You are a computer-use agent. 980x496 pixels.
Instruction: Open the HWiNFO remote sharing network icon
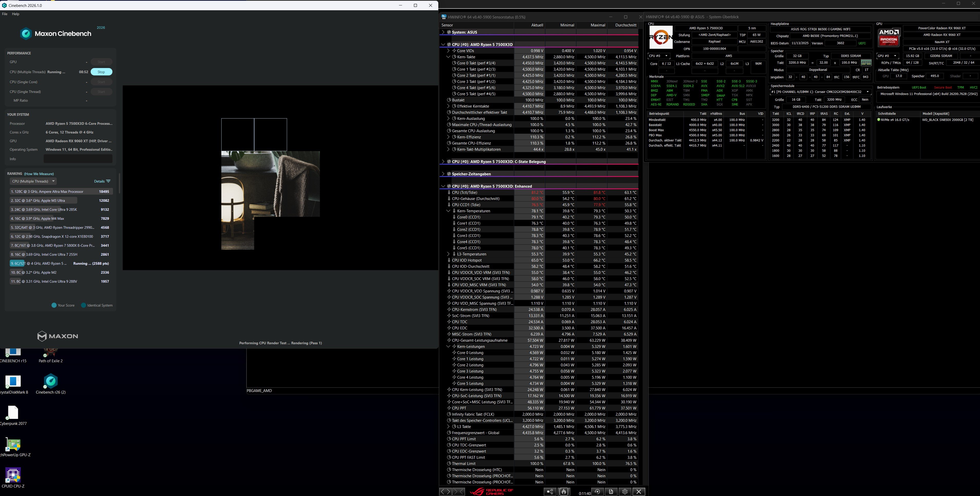pos(550,491)
